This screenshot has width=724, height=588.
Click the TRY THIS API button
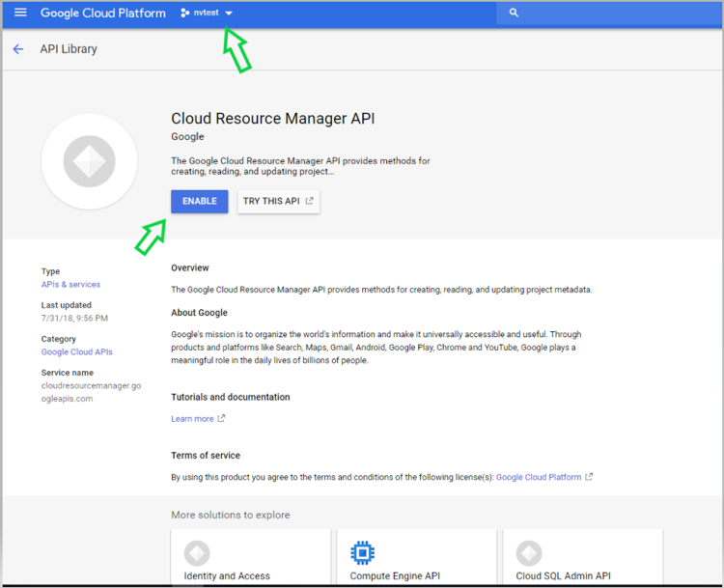278,201
